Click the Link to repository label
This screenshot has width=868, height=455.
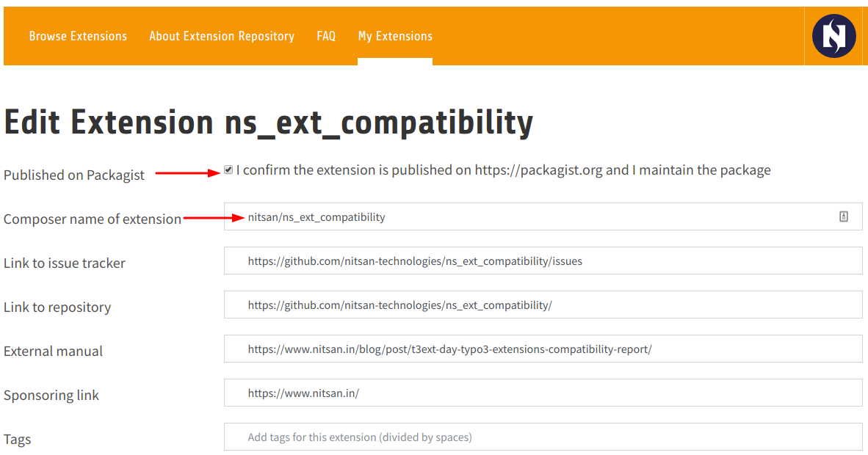click(x=57, y=307)
